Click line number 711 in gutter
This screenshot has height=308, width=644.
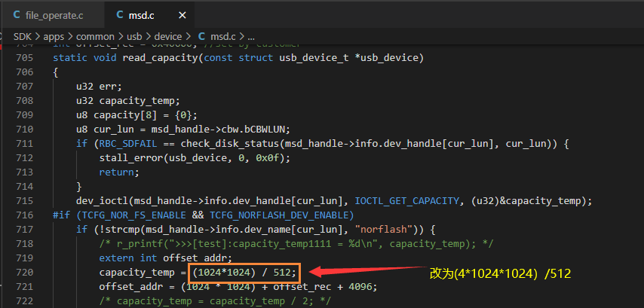tap(24, 144)
